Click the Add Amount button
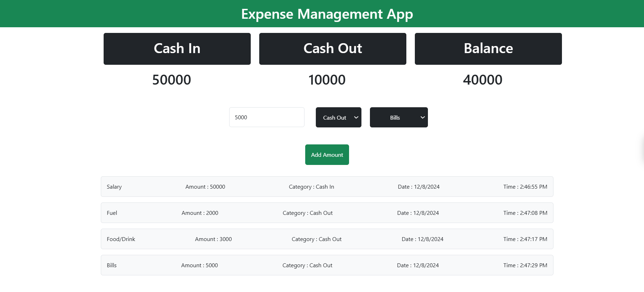 click(327, 155)
